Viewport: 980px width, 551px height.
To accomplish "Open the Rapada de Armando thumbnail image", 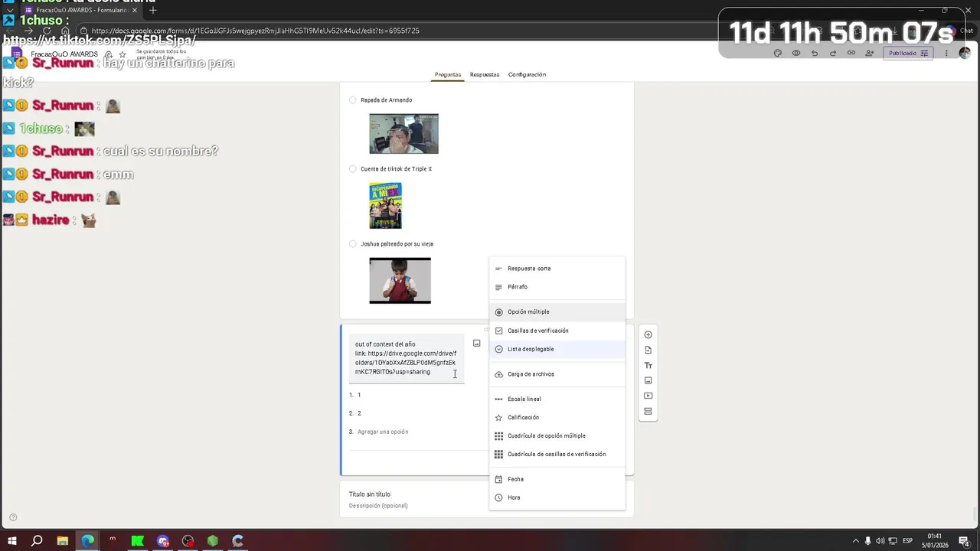I will (403, 134).
